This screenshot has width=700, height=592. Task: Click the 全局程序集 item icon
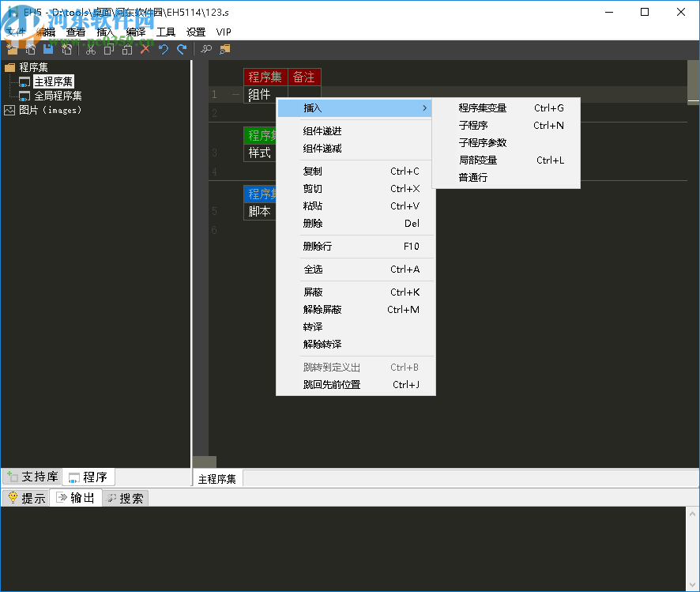click(x=24, y=96)
